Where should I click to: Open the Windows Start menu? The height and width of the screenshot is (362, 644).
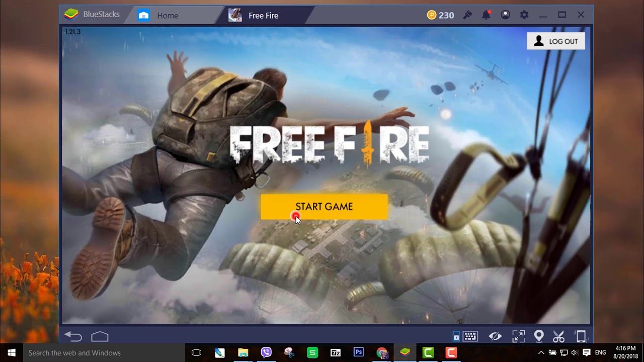tap(12, 352)
